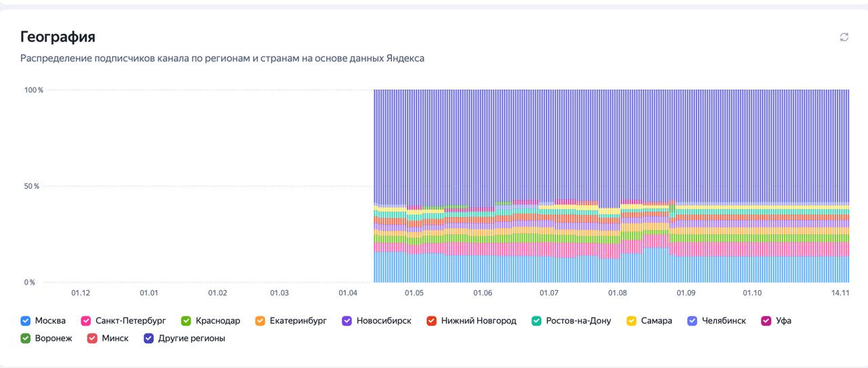The image size is (868, 368).
Task: Toggle the Новосибирск checkbox
Action: [347, 320]
